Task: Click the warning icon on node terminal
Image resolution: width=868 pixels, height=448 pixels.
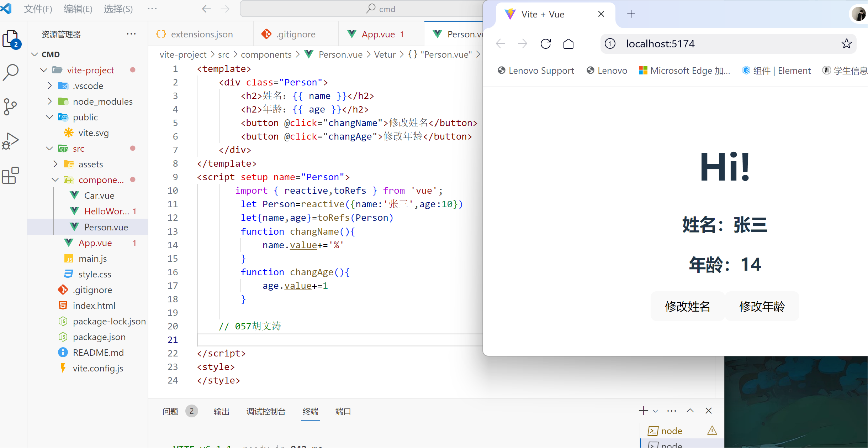Action: point(712,431)
